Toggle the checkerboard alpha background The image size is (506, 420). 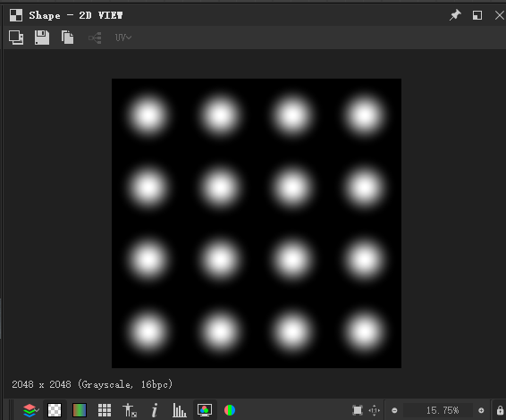coord(55,410)
